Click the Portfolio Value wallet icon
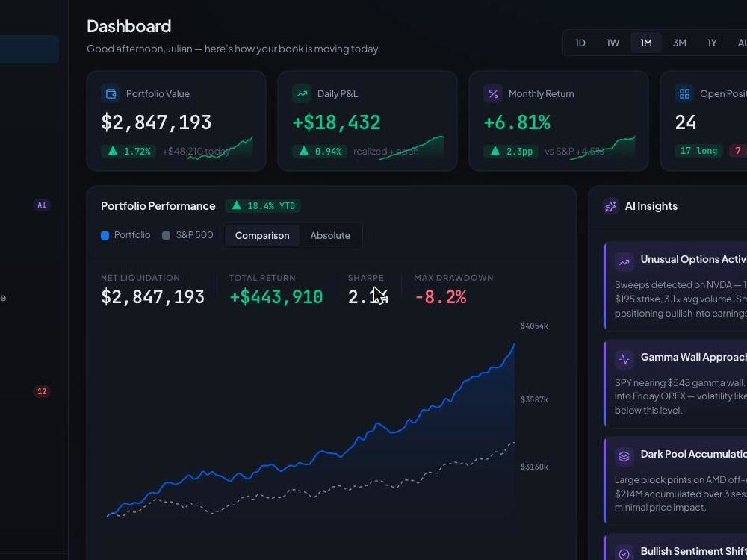Screen dimensions: 747x560 point(110,93)
